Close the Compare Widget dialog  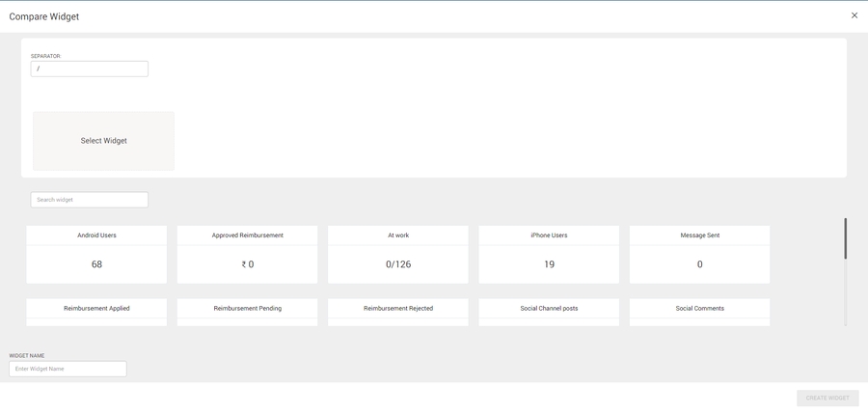click(854, 15)
